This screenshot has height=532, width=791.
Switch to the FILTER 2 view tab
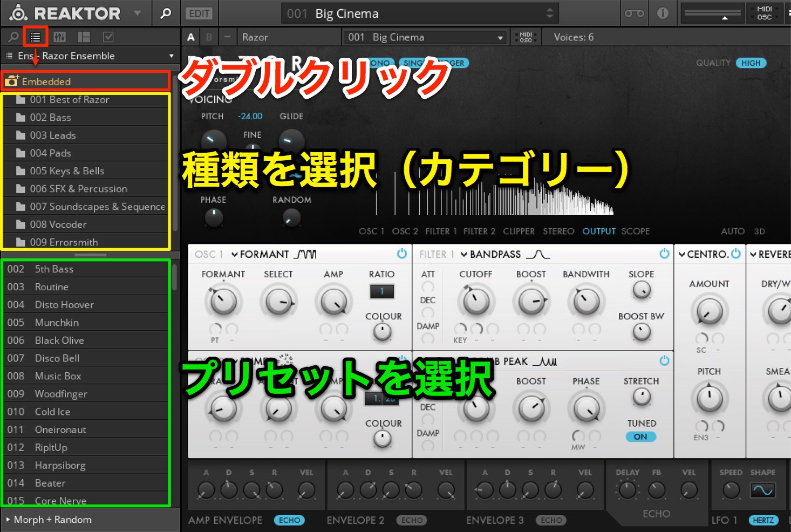479,231
